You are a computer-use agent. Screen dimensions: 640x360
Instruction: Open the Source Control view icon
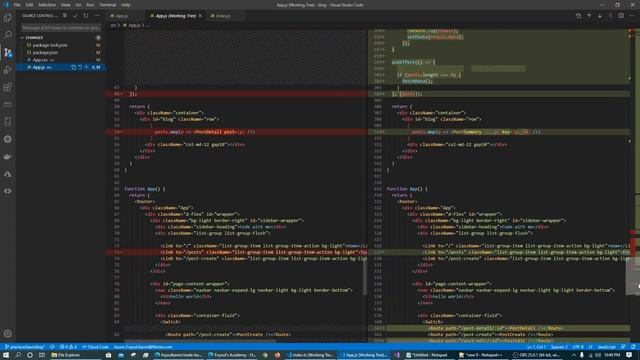[7, 52]
